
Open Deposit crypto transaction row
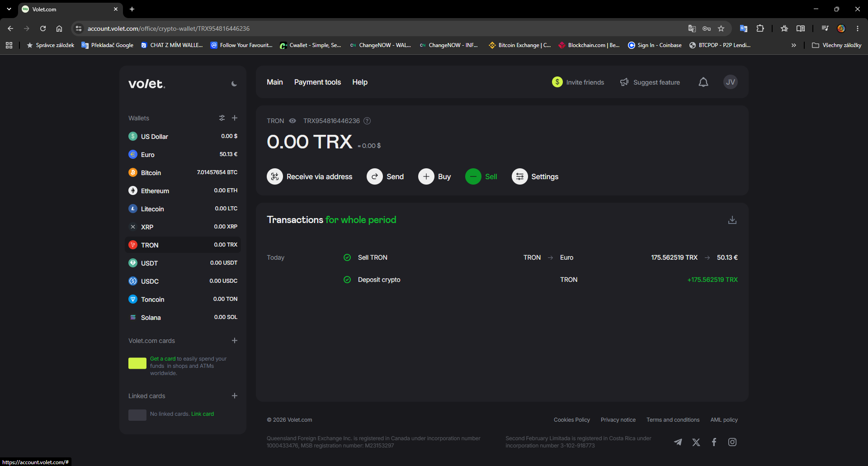502,280
